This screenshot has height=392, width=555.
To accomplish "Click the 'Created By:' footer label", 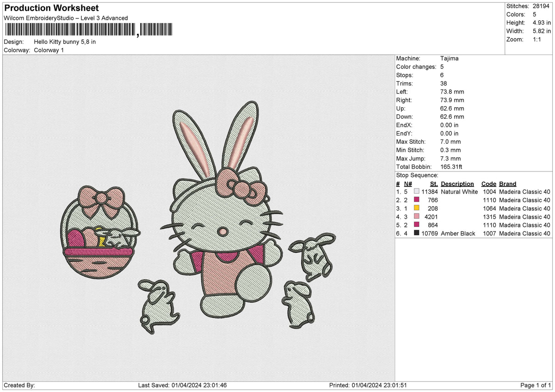I will coord(19,386).
